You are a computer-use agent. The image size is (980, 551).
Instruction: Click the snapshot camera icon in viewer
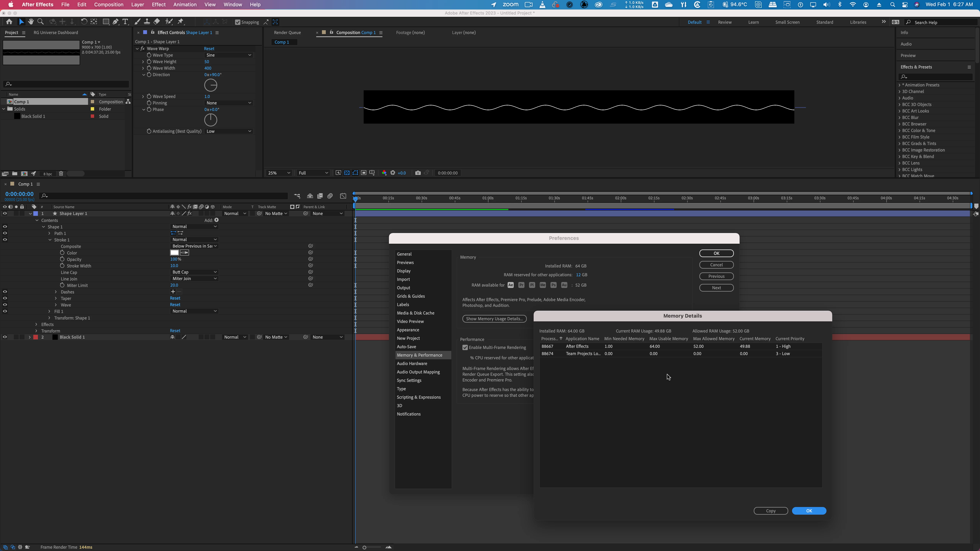pyautogui.click(x=418, y=173)
